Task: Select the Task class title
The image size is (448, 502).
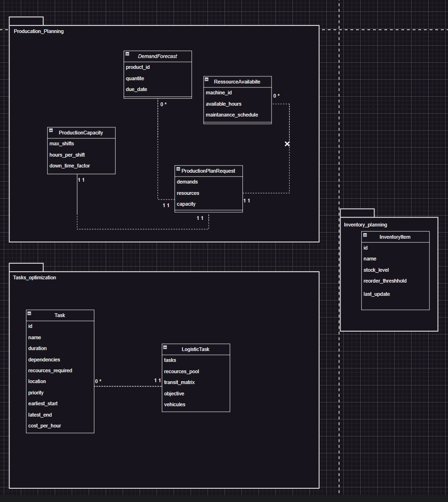Action: 60,315
